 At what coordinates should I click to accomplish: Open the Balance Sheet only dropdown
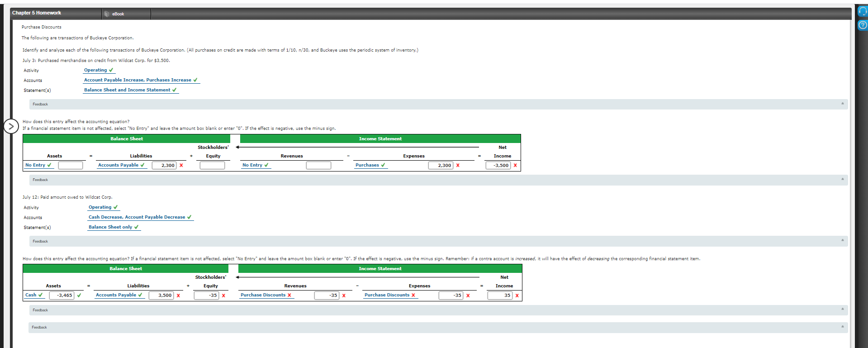[x=114, y=227]
